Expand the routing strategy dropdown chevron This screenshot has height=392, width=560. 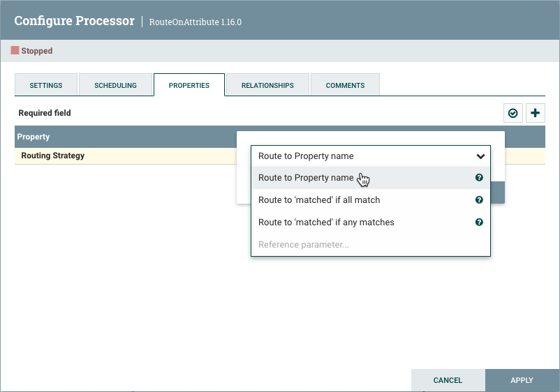[x=480, y=156]
